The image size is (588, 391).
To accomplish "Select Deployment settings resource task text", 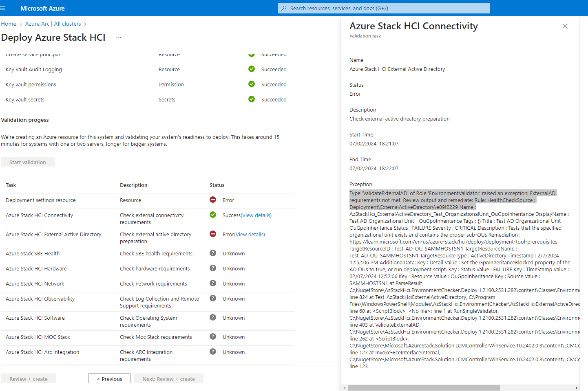I will [41, 200].
